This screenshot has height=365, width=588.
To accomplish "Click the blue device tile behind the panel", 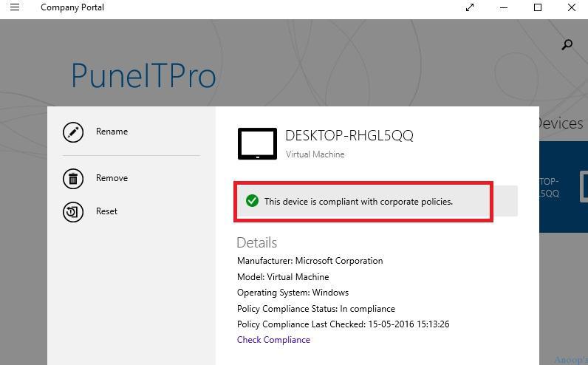I will coord(563,187).
